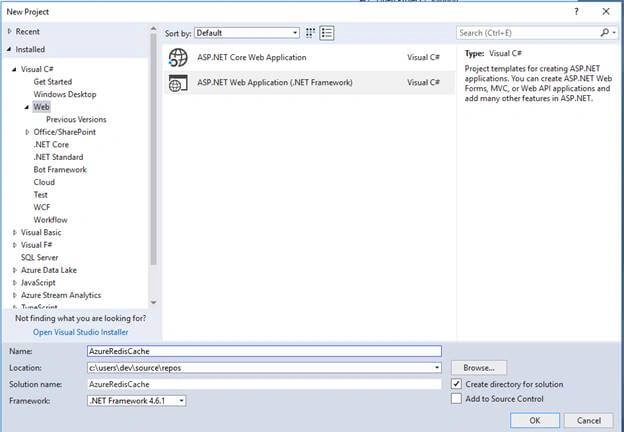This screenshot has height=432, width=624.
Task: Click the Cancel button
Action: pos(589,420)
